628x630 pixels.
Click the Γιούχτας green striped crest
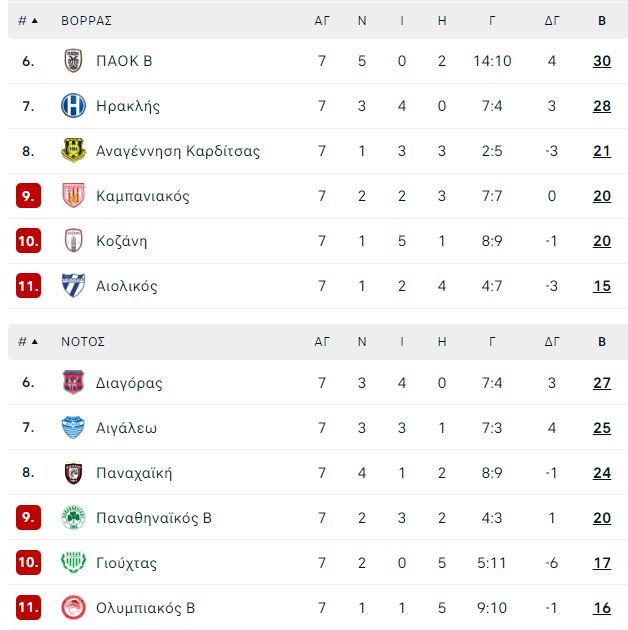[x=73, y=562]
